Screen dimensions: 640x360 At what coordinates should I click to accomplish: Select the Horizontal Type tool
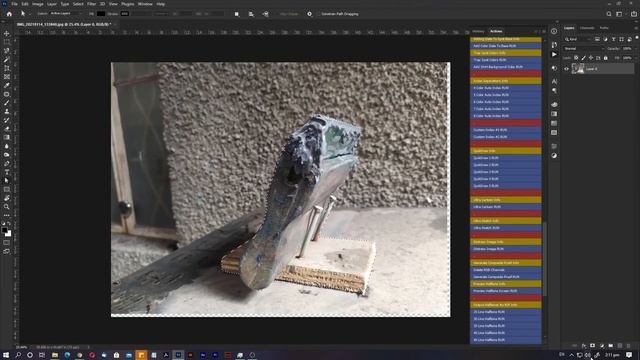pos(7,172)
